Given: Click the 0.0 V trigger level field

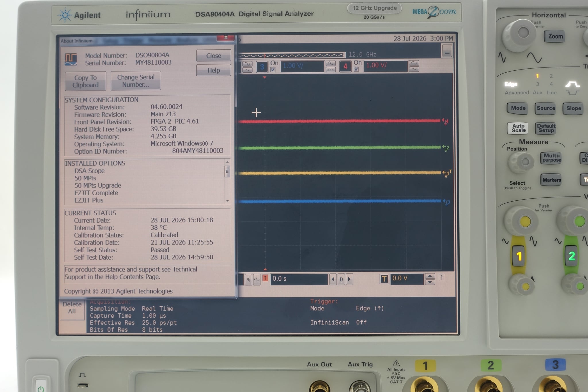Looking at the screenshot, I should (407, 279).
